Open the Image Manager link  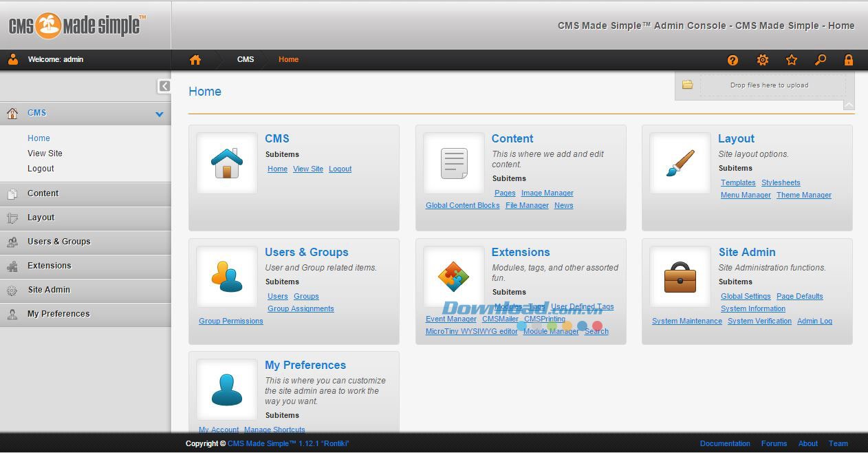point(547,193)
